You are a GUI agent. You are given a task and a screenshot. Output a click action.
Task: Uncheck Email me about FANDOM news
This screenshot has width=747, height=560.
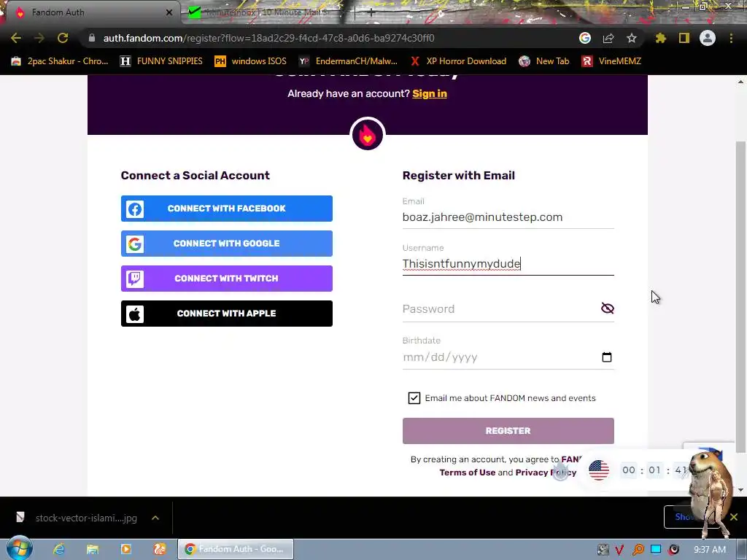pos(414,398)
